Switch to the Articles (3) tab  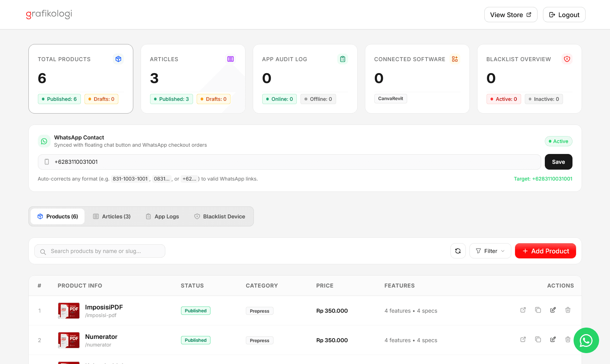point(112,217)
